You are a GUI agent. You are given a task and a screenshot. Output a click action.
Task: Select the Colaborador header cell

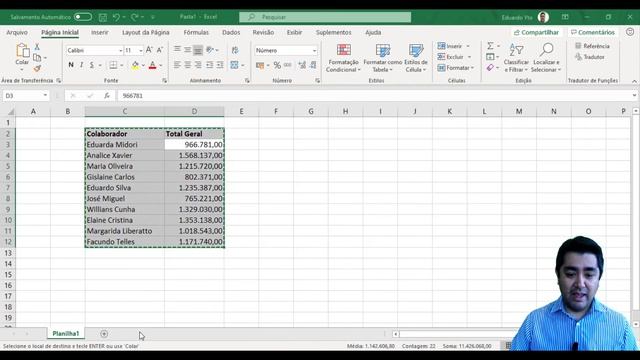[124, 133]
